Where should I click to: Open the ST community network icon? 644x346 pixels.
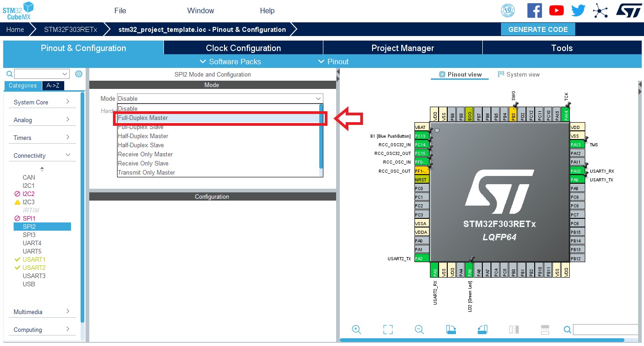600,10
